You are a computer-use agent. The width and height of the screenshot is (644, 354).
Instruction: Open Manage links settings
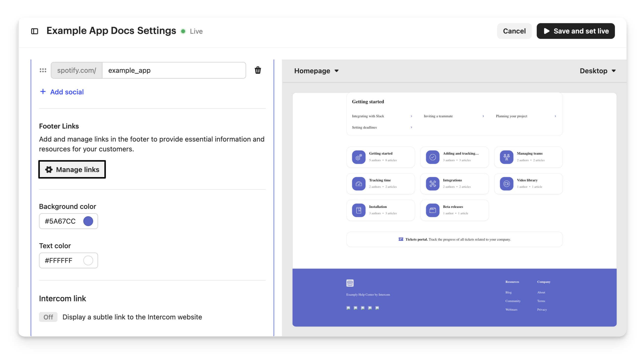tap(72, 169)
